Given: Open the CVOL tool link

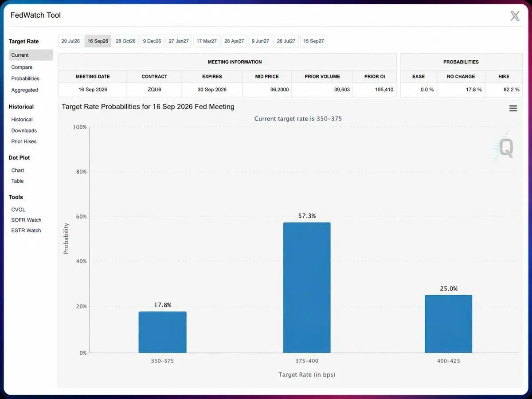Looking at the screenshot, I should [x=18, y=210].
